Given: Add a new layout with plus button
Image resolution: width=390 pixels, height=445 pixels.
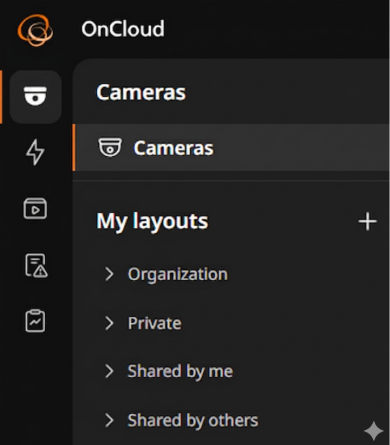Looking at the screenshot, I should (x=367, y=221).
